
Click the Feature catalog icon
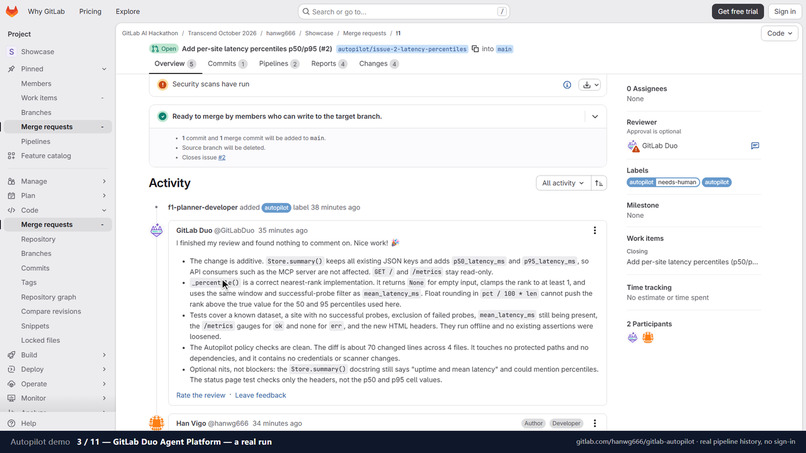[x=11, y=156]
